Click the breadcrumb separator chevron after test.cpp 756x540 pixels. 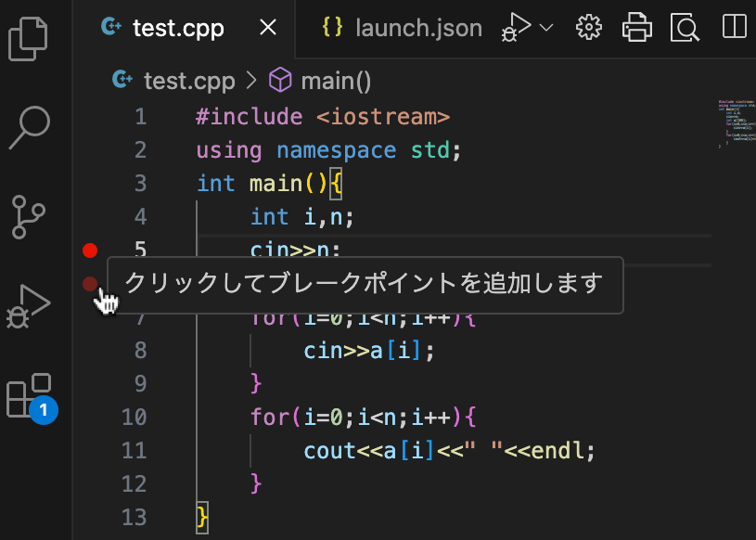(x=251, y=81)
